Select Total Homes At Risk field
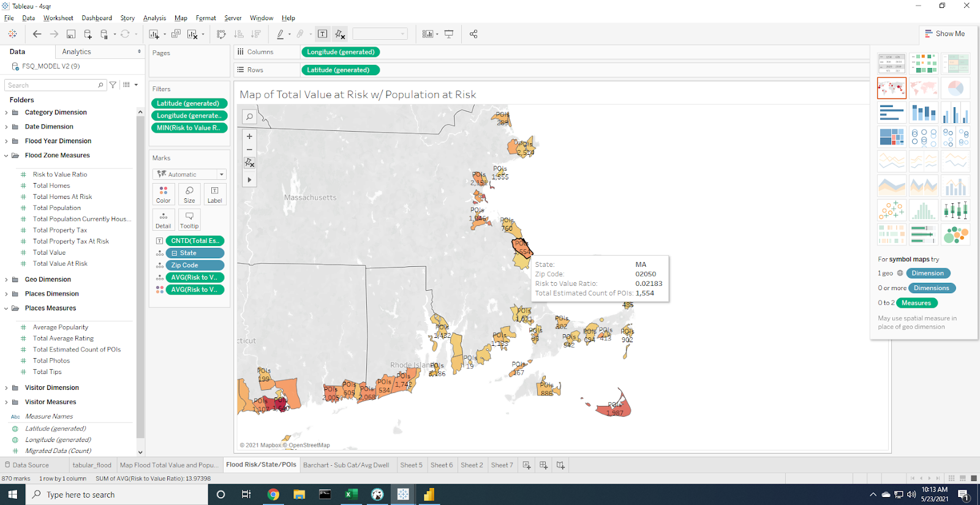980x505 pixels. pos(62,196)
